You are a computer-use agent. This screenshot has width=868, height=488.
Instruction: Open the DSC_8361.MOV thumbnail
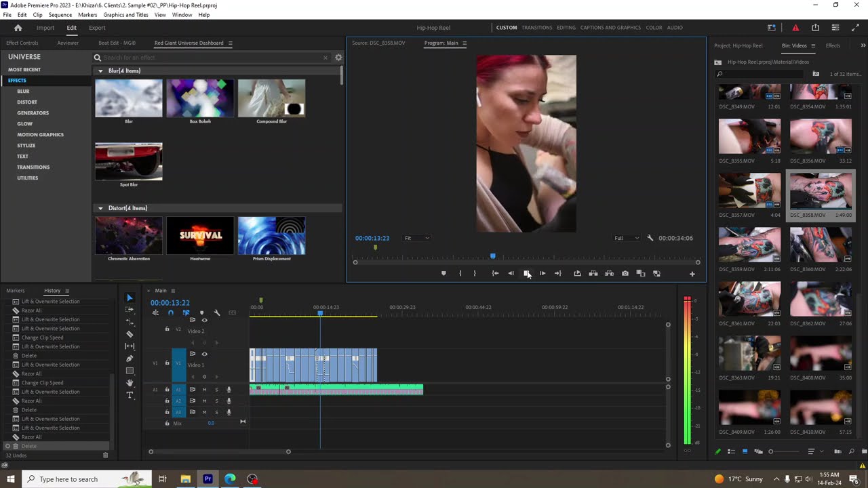(749, 299)
